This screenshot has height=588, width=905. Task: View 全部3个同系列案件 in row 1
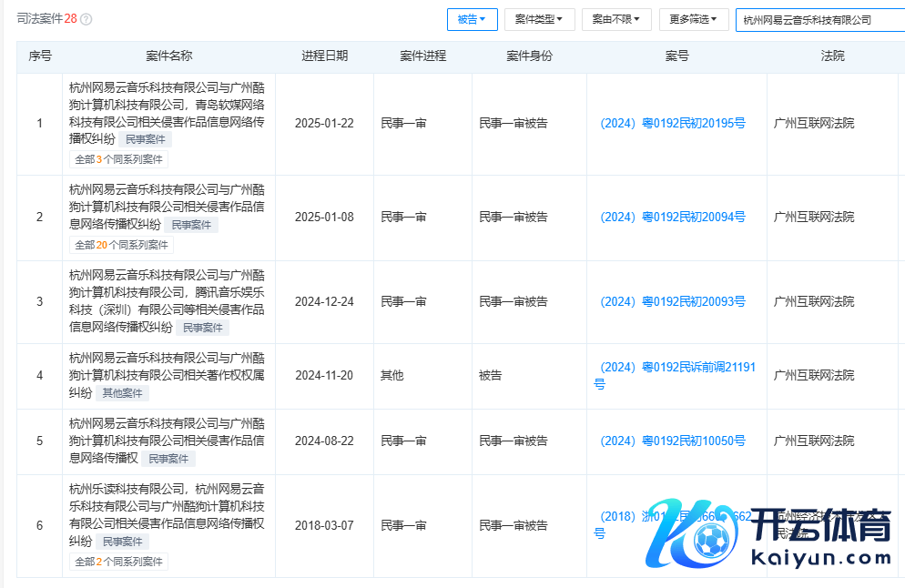tap(118, 159)
